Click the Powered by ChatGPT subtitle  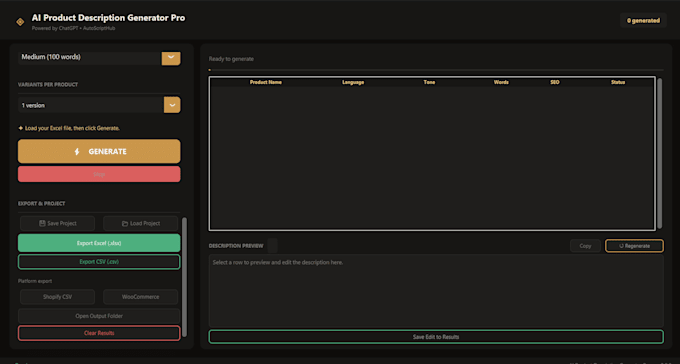tap(73, 28)
